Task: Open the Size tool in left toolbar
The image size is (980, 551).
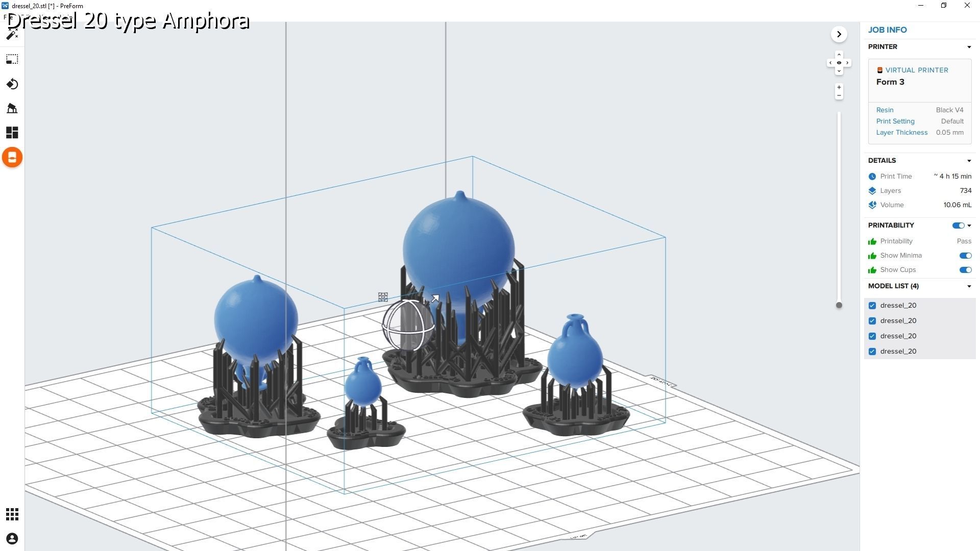Action: click(12, 59)
